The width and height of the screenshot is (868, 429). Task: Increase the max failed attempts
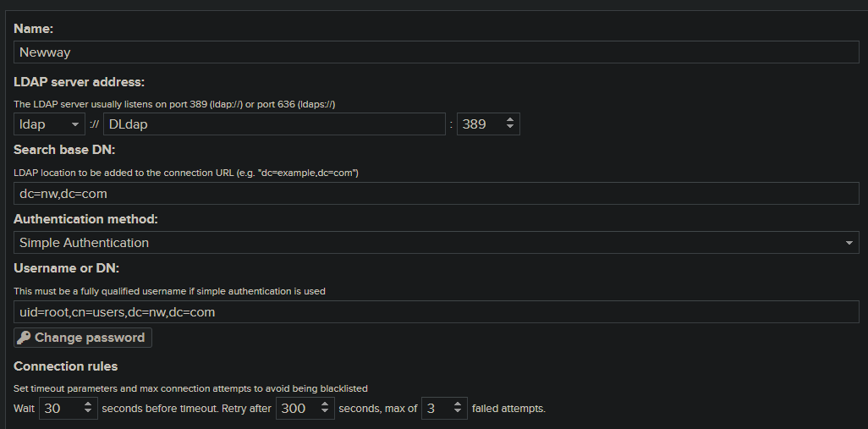click(x=458, y=404)
